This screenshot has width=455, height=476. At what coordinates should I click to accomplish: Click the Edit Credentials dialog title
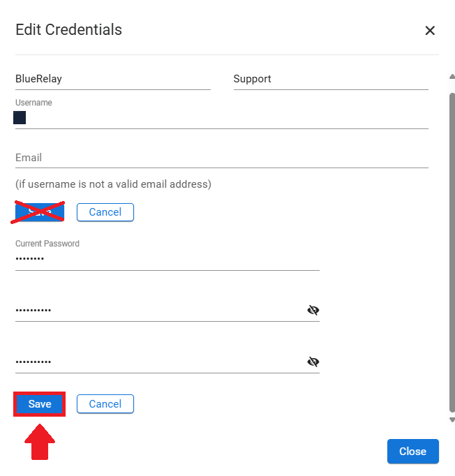point(68,30)
